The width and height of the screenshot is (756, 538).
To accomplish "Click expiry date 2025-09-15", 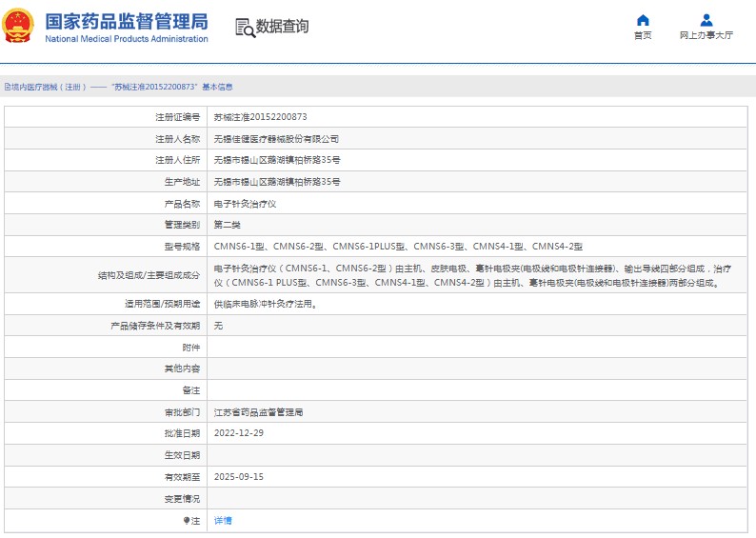I will click(x=239, y=477).
